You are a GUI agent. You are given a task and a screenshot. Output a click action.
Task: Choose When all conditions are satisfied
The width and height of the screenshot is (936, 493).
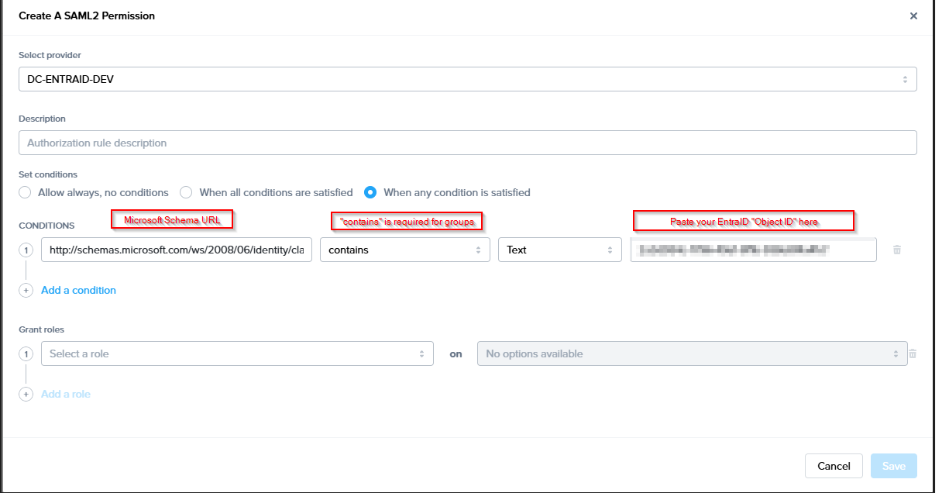[186, 192]
